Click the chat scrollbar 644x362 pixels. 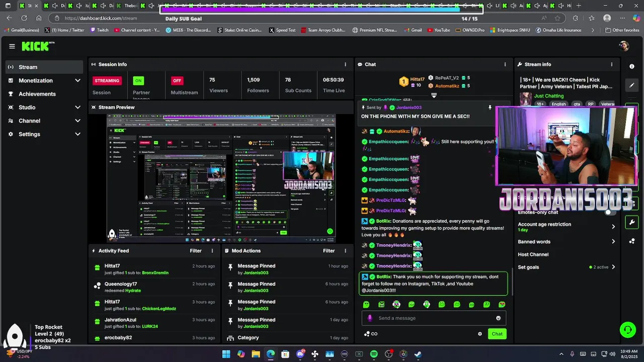click(512, 282)
